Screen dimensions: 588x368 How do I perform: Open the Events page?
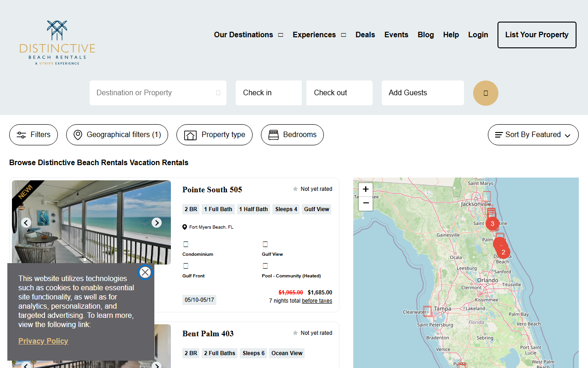point(396,35)
